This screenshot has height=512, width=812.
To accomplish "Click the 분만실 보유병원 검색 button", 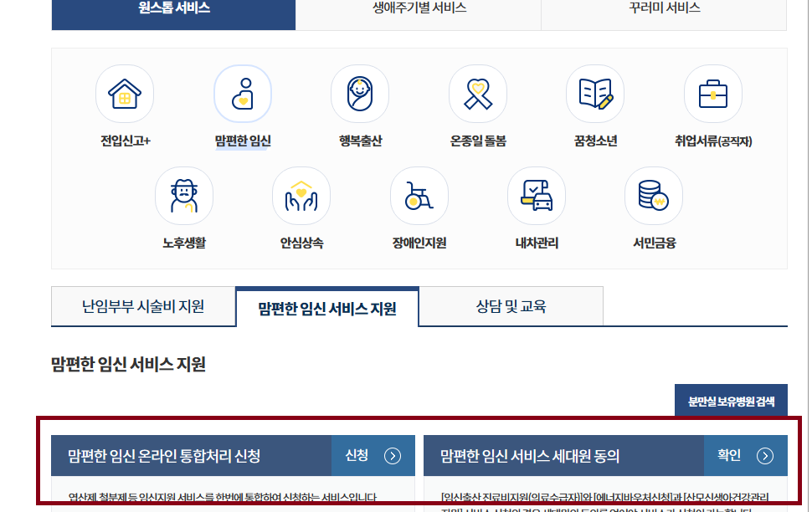I will (731, 401).
